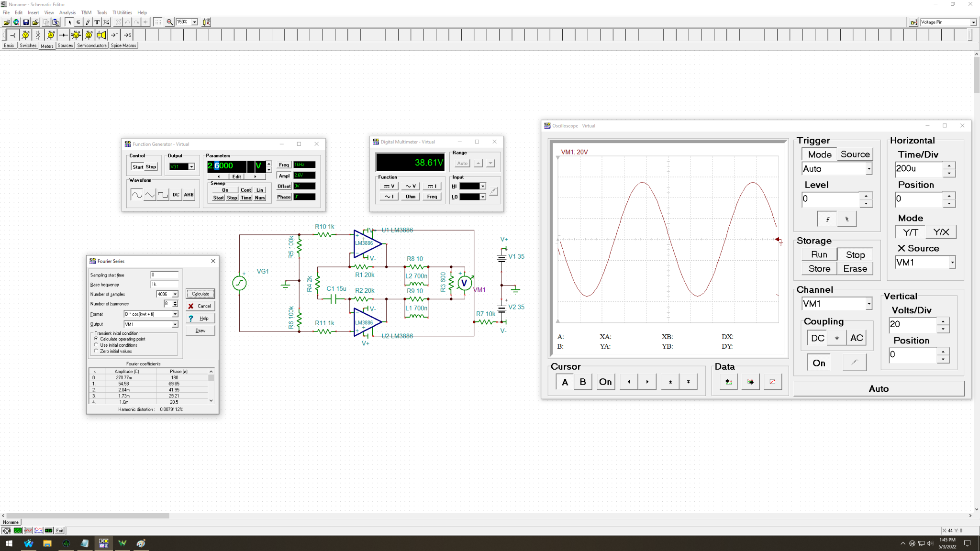Screen dimensions: 980x551
Task: Click the +5V multimeter icon in bottom toolbar
Action: click(x=49, y=530)
